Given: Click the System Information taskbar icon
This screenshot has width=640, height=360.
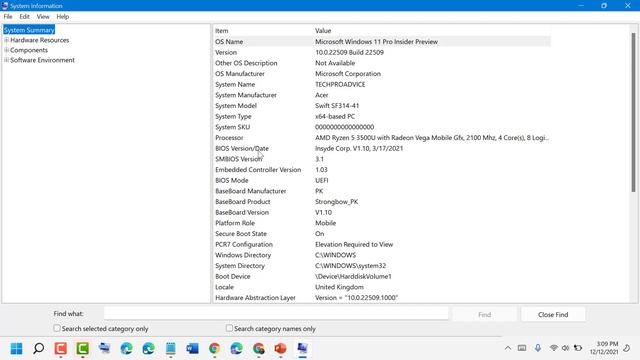Looking at the screenshot, I should point(302,349).
